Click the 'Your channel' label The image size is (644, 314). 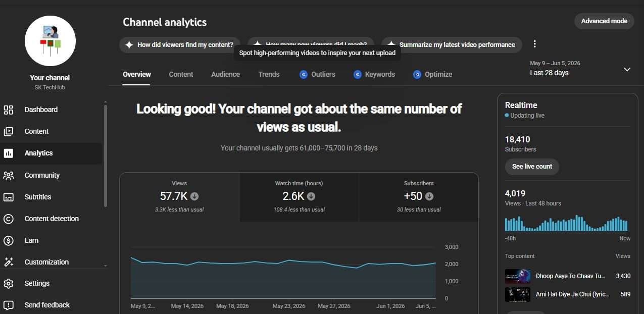coord(49,78)
